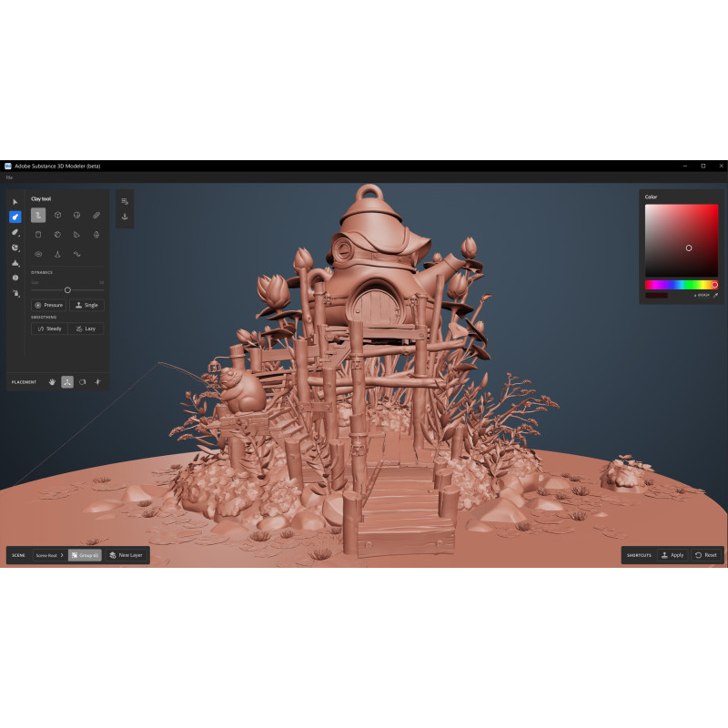Expand the Scene Root breadcrumb

pyautogui.click(x=47, y=555)
